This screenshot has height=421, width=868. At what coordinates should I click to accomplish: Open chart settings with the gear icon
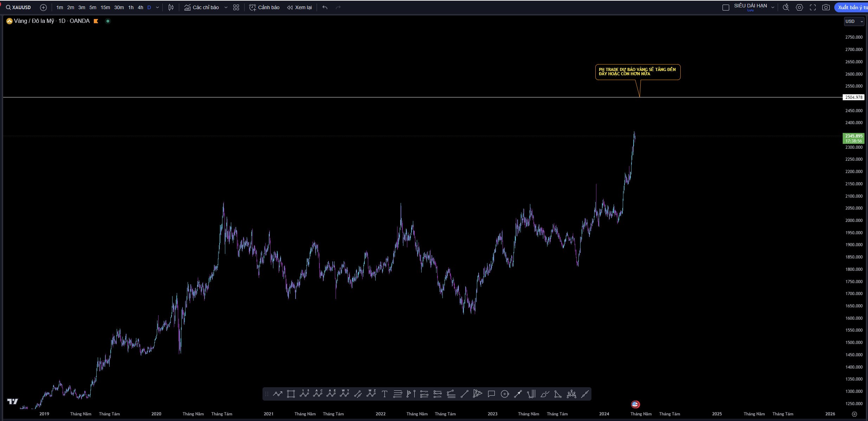click(799, 7)
